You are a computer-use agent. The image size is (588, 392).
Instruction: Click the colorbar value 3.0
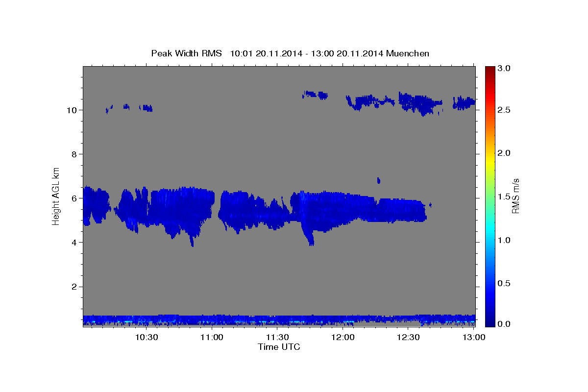pyautogui.click(x=505, y=69)
